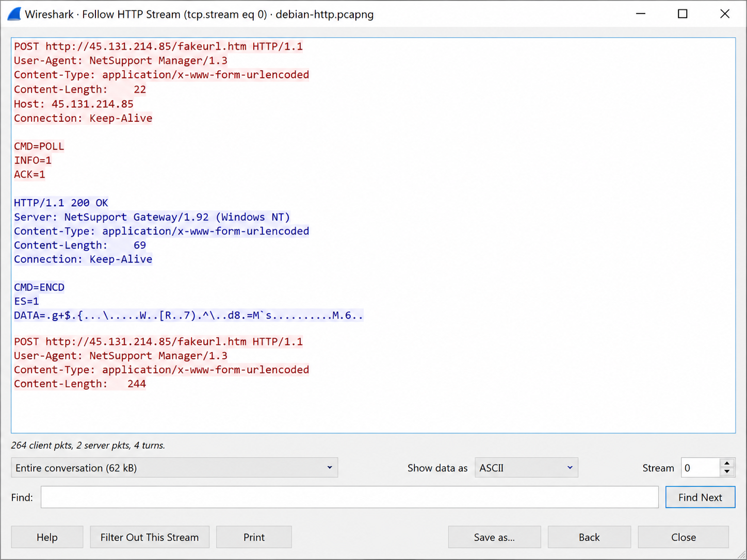The width and height of the screenshot is (747, 560).
Task: Click the 'Content-Length: 244' line
Action: coord(80,384)
